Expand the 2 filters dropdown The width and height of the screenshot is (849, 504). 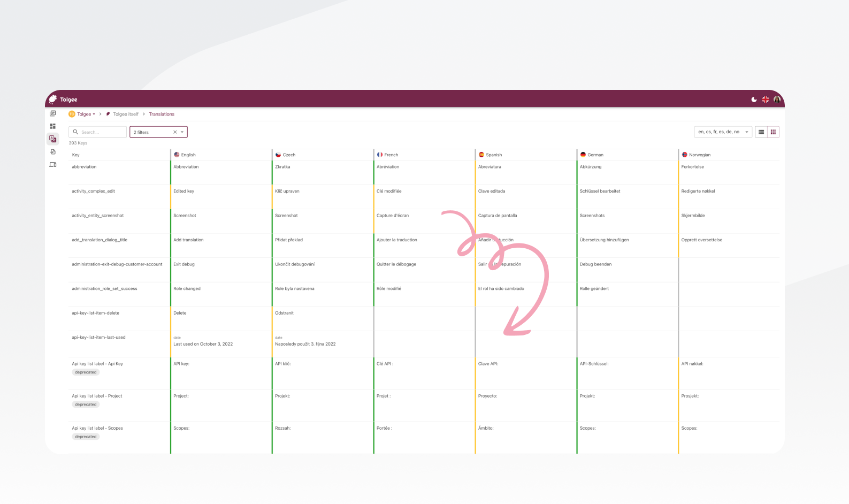click(x=182, y=132)
